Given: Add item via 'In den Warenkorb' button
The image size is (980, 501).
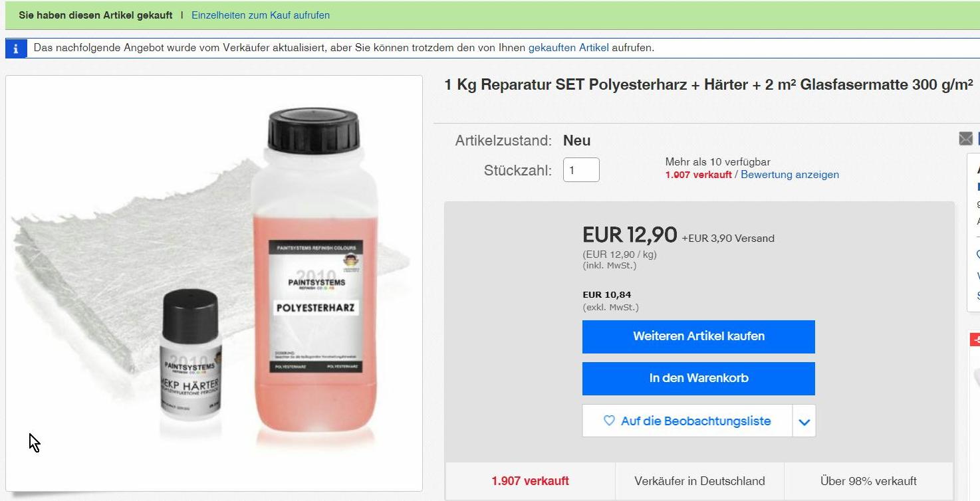Looking at the screenshot, I should 698,378.
